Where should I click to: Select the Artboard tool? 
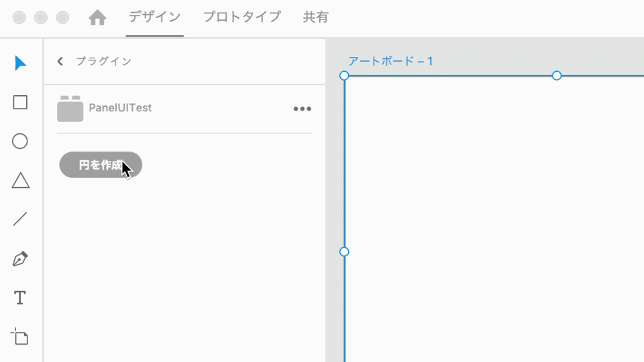tap(19, 337)
